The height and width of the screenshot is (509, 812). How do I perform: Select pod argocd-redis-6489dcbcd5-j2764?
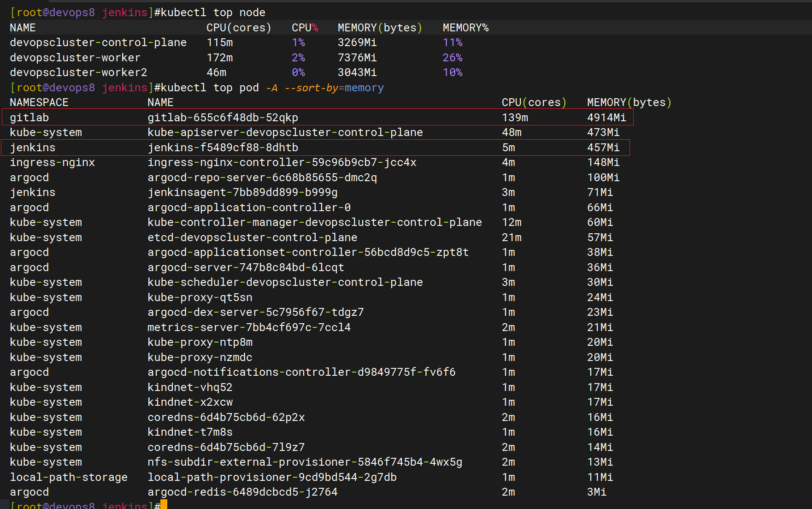242,492
